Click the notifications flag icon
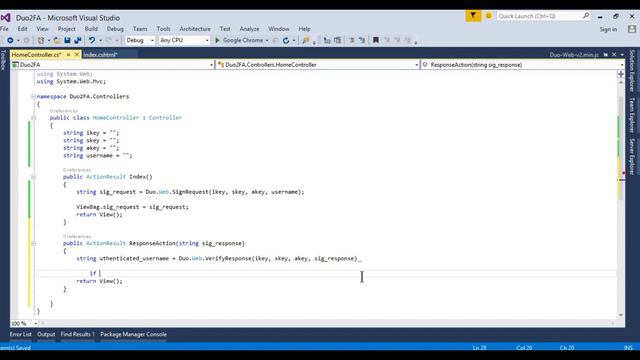 473,16
